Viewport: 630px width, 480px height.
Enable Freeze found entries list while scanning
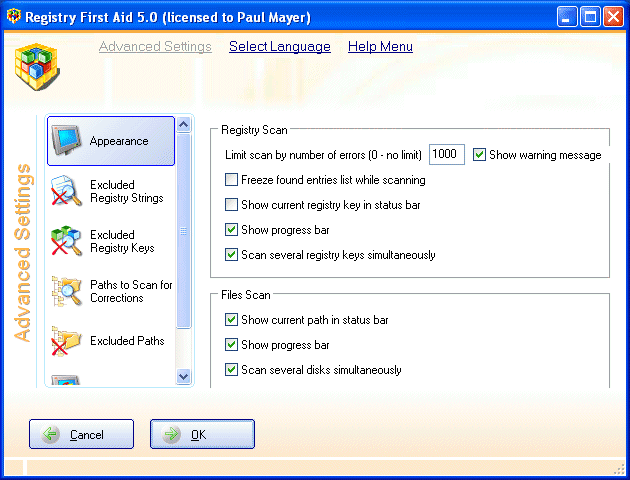click(x=232, y=180)
